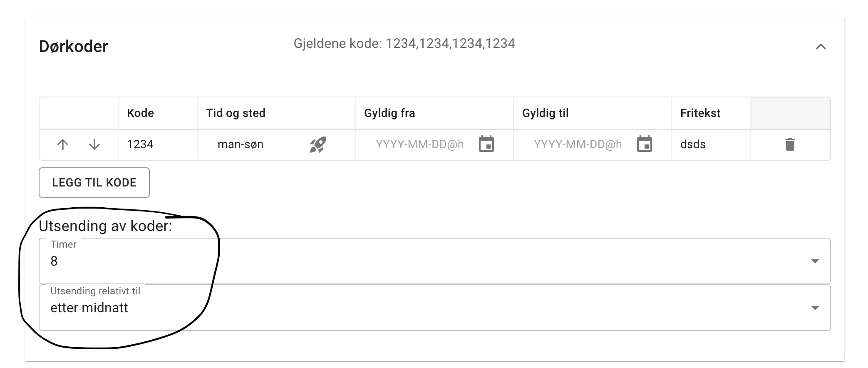This screenshot has height=368, width=868.
Task: Move code 1234 up with the up arrow
Action: 63,144
